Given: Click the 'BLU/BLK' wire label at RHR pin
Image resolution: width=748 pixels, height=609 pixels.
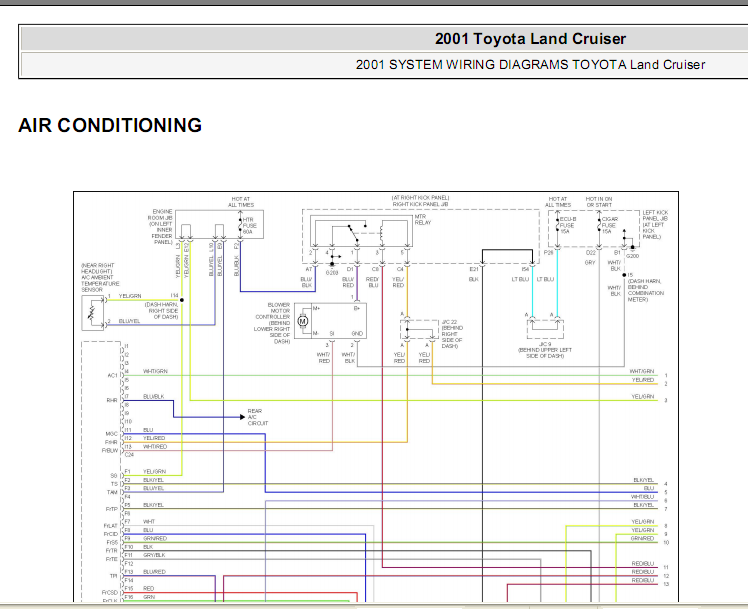Looking at the screenshot, I should 154,396.
